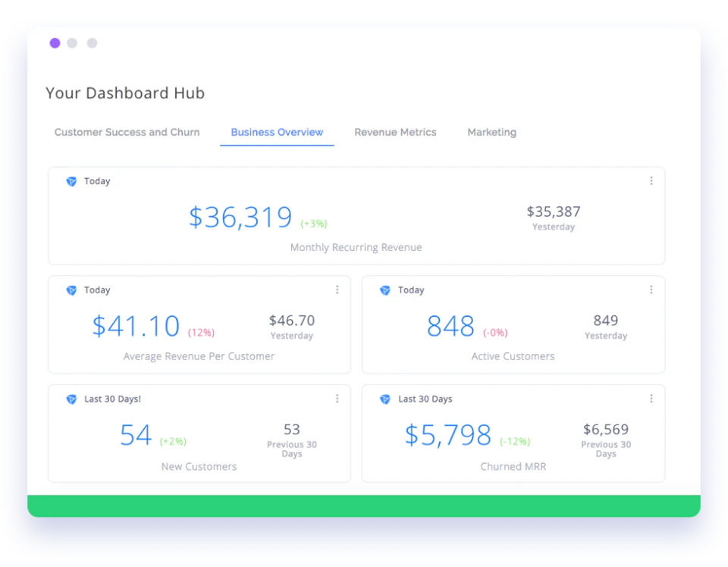Image resolution: width=728 pixels, height=567 pixels.
Task: Open the kebab menu on the Churned MRR card
Action: click(x=651, y=398)
